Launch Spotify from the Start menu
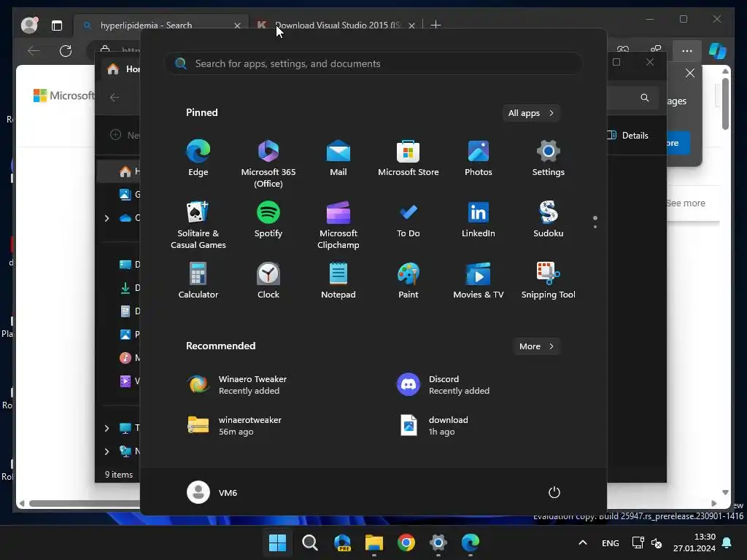 (x=268, y=219)
